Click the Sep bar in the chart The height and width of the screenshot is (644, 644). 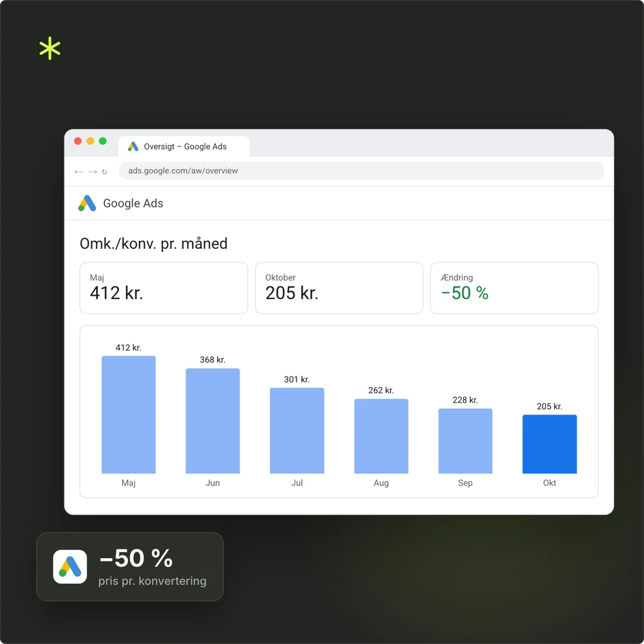(x=466, y=441)
